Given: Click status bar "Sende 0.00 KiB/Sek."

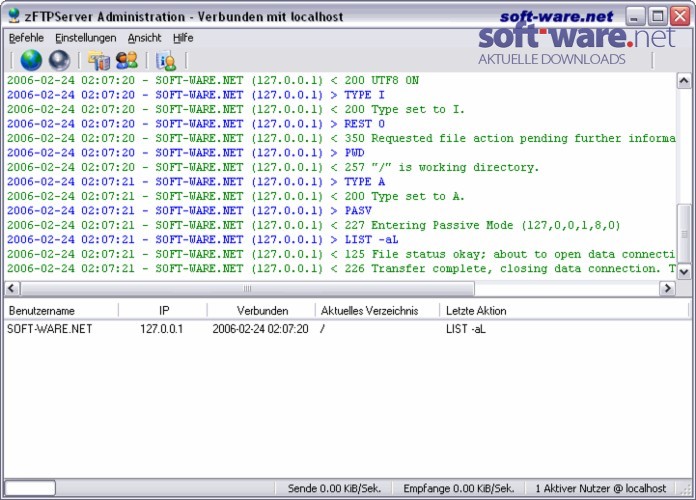Looking at the screenshot, I should click(334, 488).
